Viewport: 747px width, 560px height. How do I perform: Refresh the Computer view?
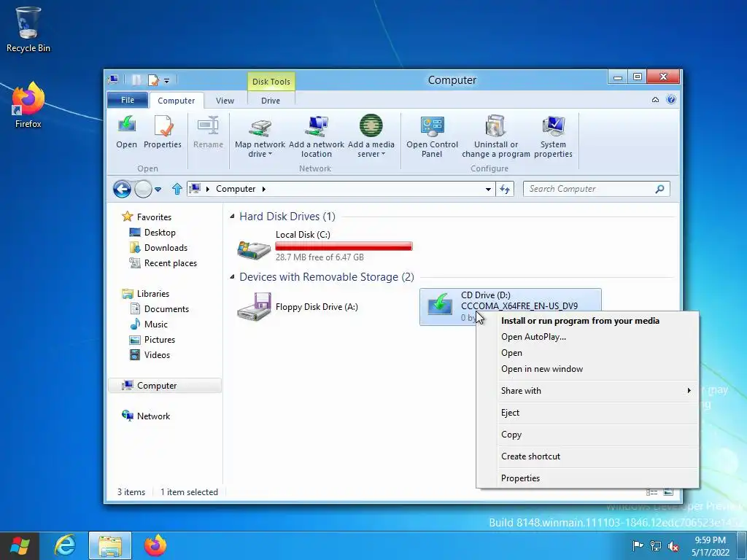(x=505, y=189)
